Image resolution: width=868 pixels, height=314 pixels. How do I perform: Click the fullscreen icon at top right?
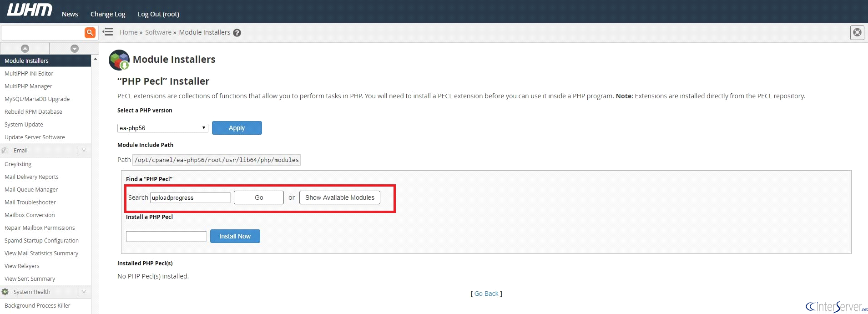click(x=857, y=32)
